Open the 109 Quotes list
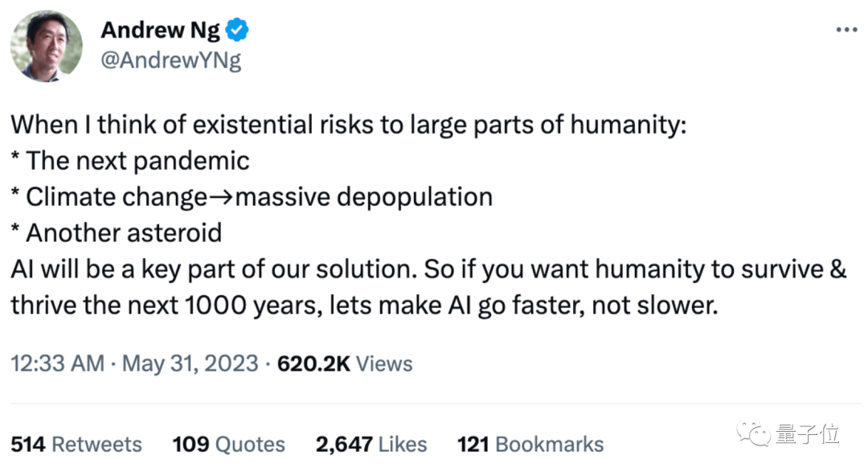Viewport: 868px width, 472px height. tap(228, 445)
